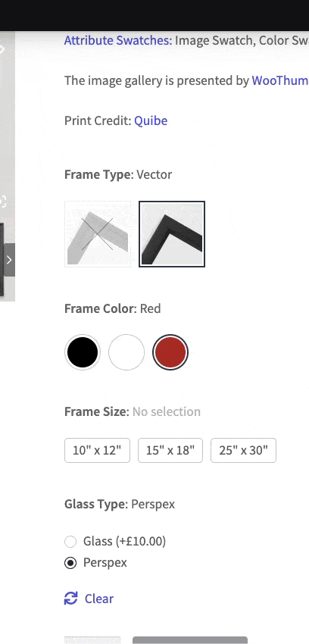Pick the 10" x 12" frame size

(x=97, y=451)
